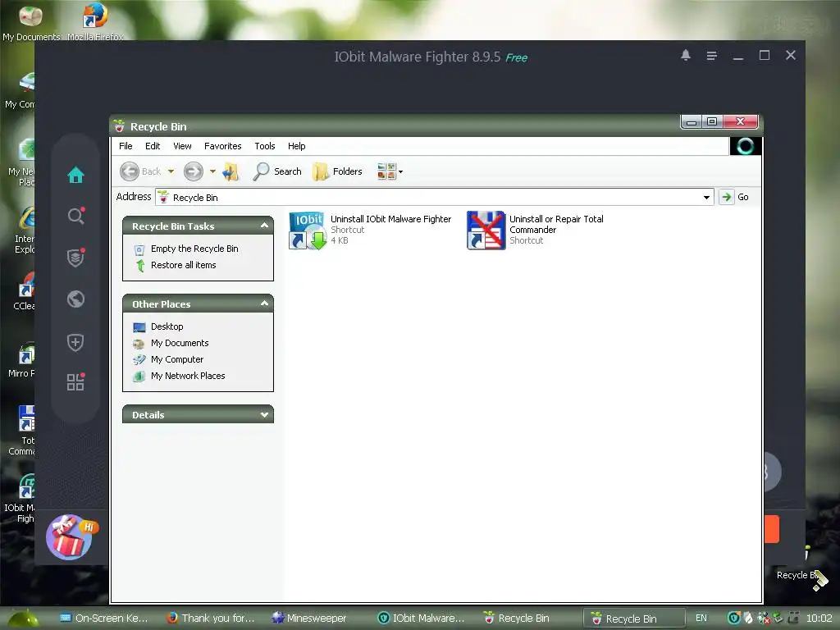This screenshot has width=840, height=630.
Task: Select Uninstall or Repair Total Commander icon
Action: (x=486, y=231)
